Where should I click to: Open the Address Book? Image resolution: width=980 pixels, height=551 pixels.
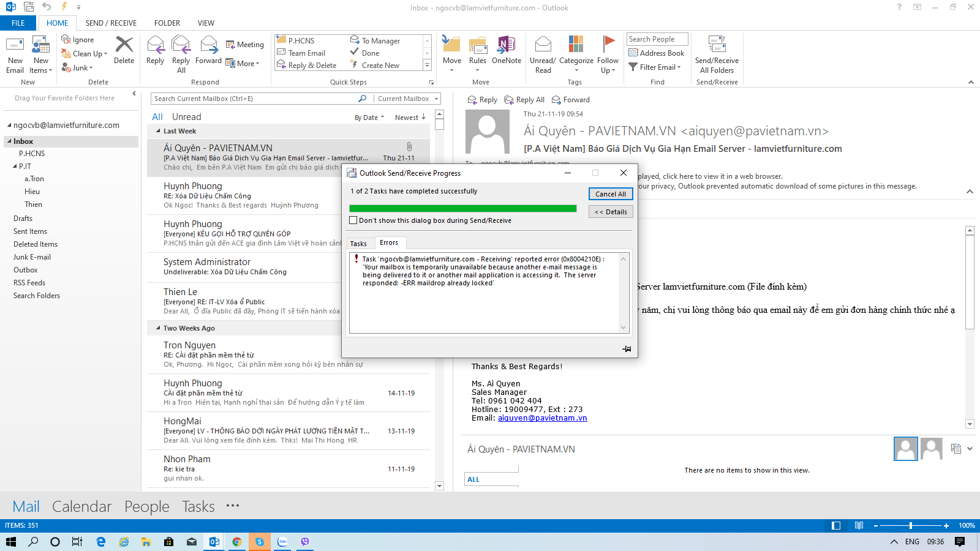[657, 53]
